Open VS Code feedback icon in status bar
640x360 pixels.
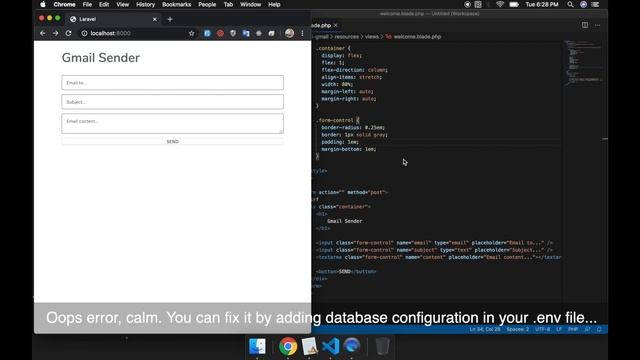coord(587,329)
